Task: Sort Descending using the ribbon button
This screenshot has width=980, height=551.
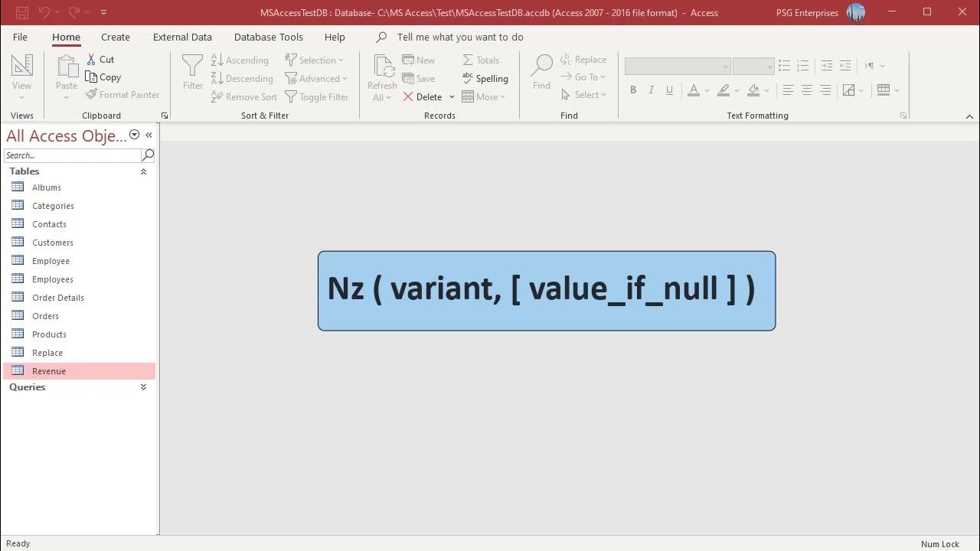Action: pyautogui.click(x=242, y=79)
